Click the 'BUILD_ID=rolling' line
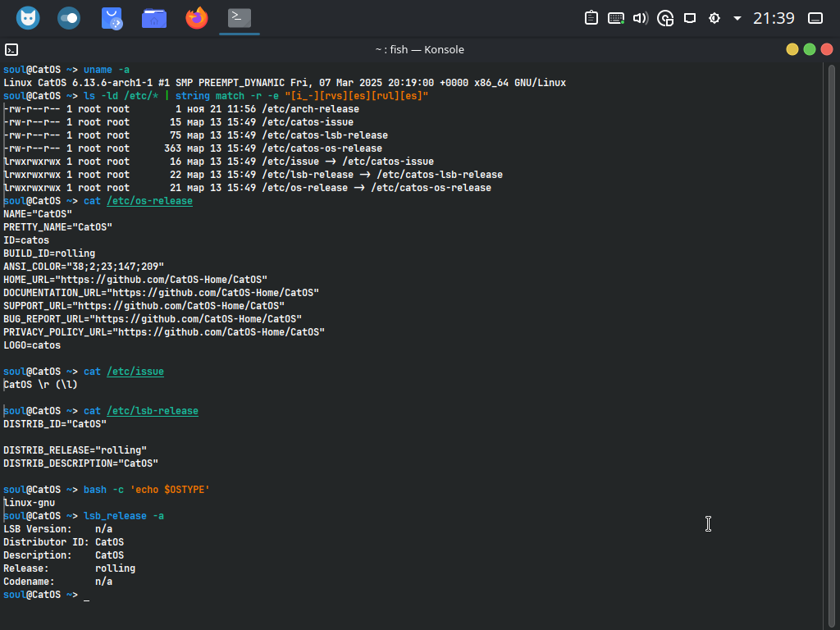 (x=49, y=253)
